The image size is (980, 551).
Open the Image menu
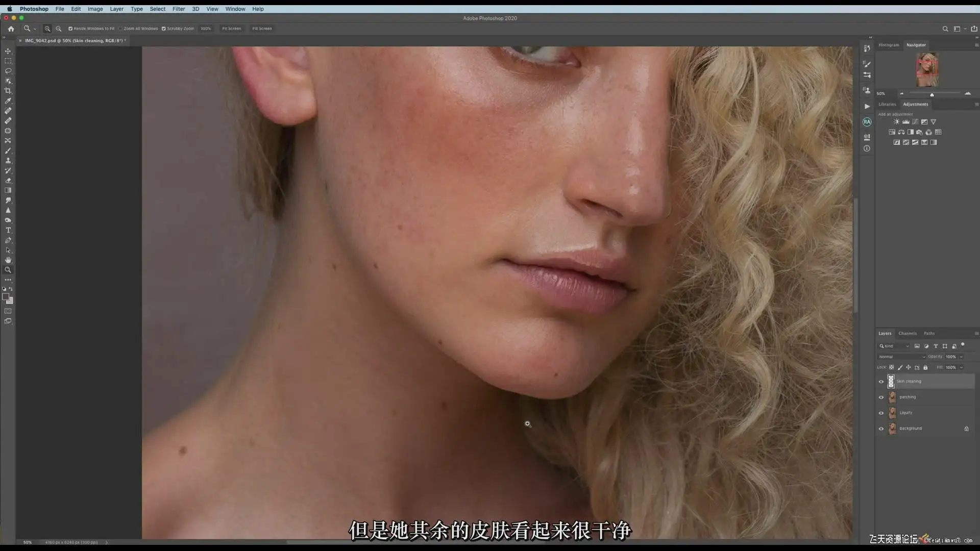click(95, 9)
